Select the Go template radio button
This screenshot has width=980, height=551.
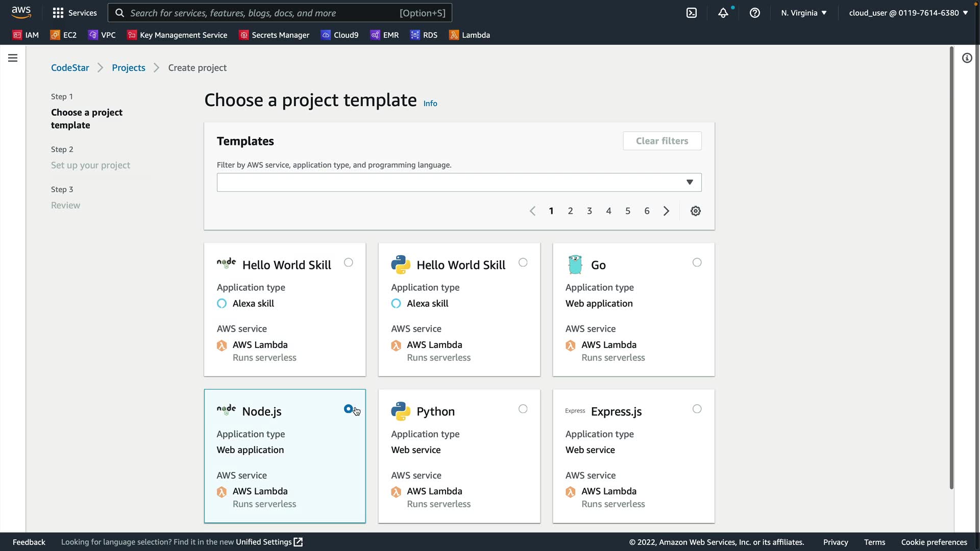click(x=697, y=262)
